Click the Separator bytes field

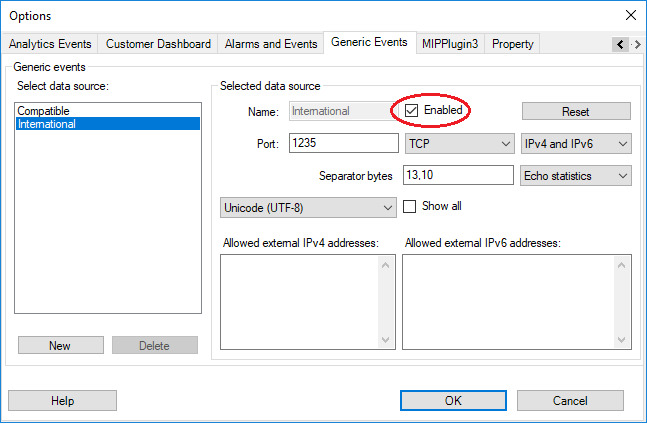click(x=457, y=176)
